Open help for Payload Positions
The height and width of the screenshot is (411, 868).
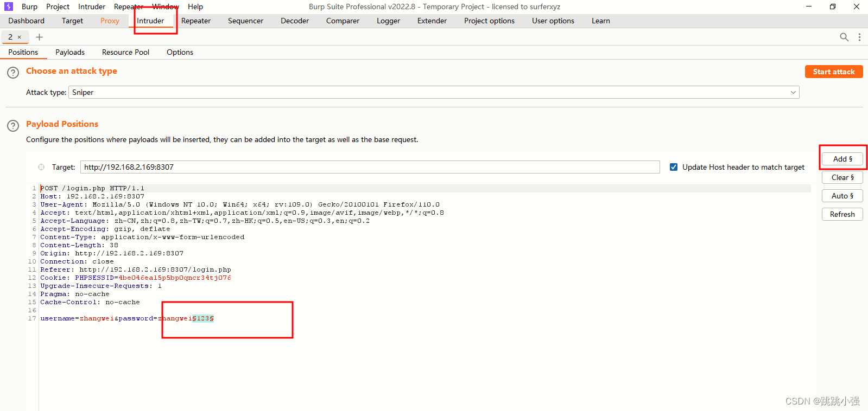click(13, 126)
